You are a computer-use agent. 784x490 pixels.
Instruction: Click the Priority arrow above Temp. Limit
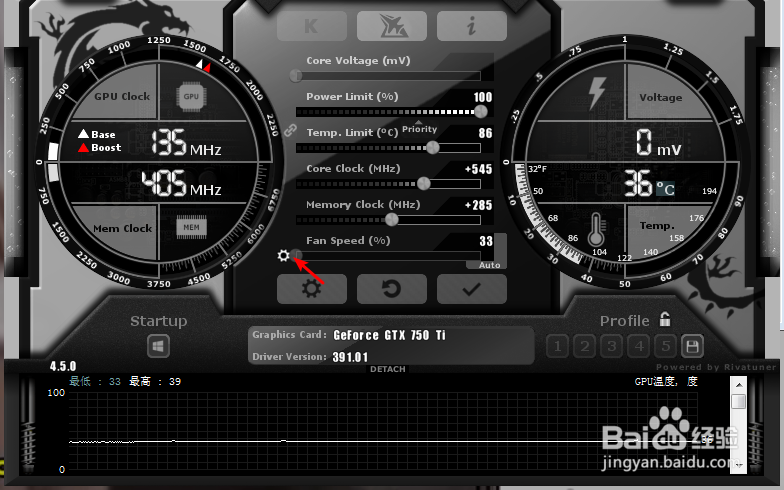pyautogui.click(x=418, y=122)
